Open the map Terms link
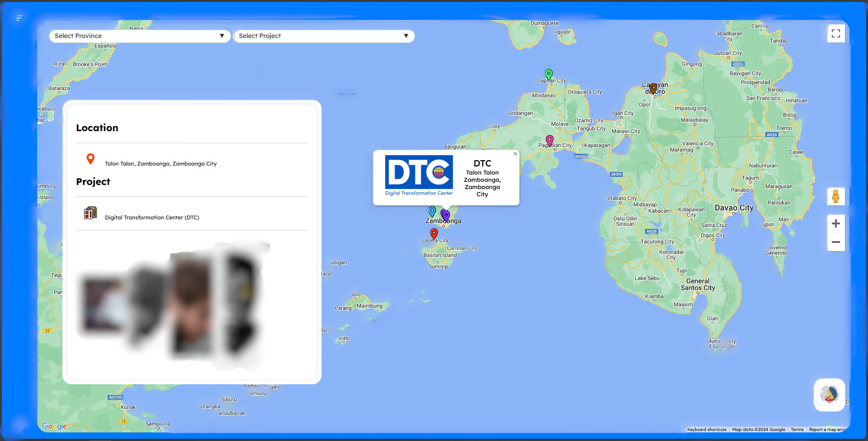This screenshot has width=868, height=441. (797, 430)
